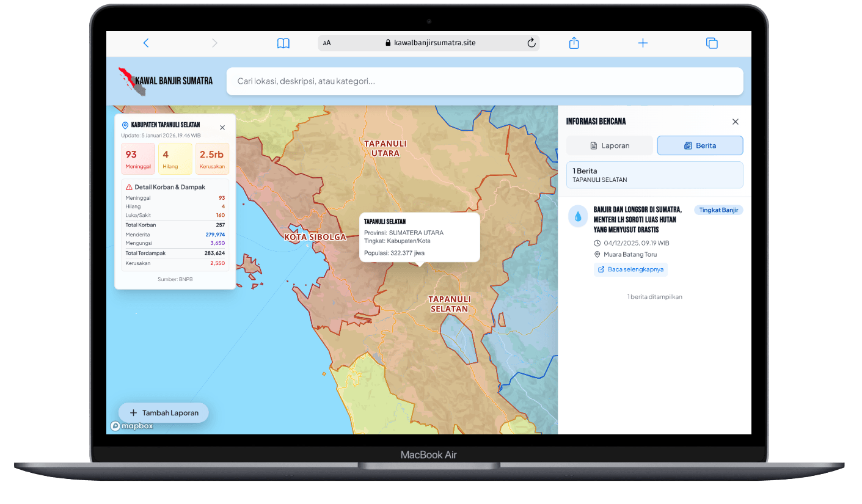
Task: Click the search location input field
Action: click(484, 81)
